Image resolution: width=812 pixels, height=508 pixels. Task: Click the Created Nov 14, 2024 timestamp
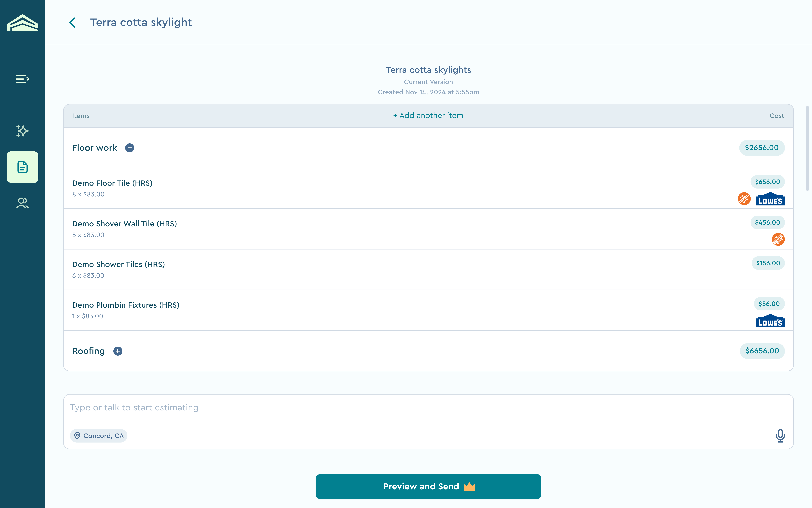pyautogui.click(x=428, y=92)
